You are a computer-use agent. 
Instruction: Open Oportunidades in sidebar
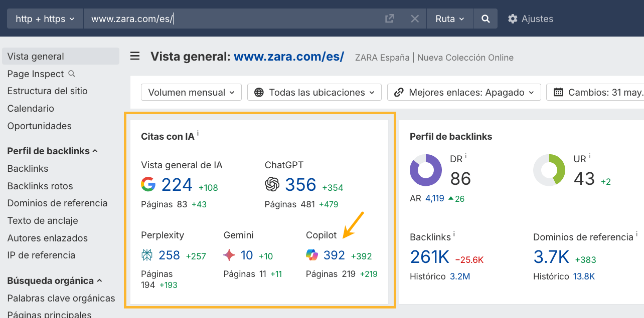(x=40, y=126)
